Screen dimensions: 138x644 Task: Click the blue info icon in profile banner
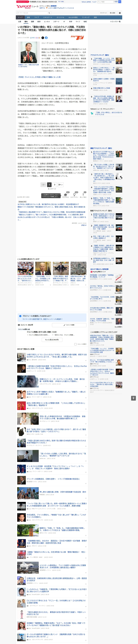click(x=20, y=316)
